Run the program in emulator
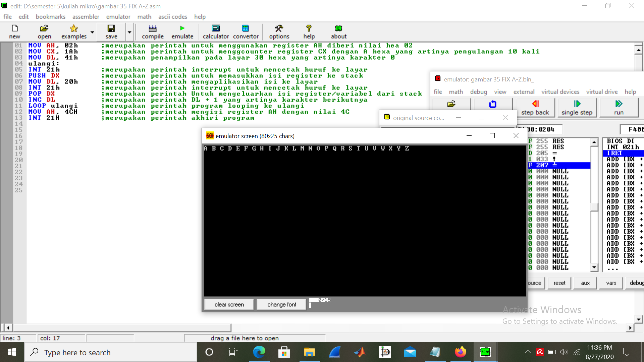The image size is (644, 362). coord(619,107)
